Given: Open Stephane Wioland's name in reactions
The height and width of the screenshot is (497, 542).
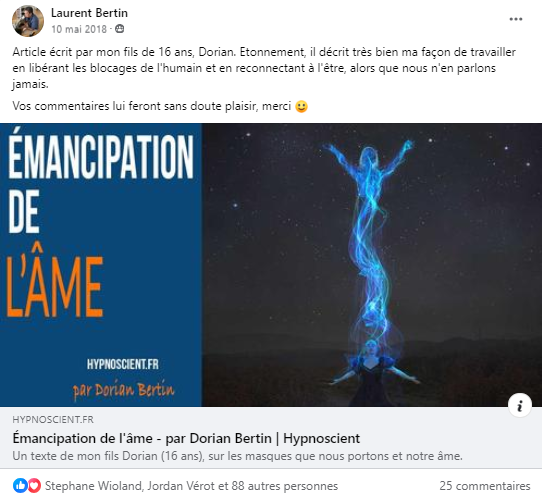Looking at the screenshot, I should (x=93, y=486).
